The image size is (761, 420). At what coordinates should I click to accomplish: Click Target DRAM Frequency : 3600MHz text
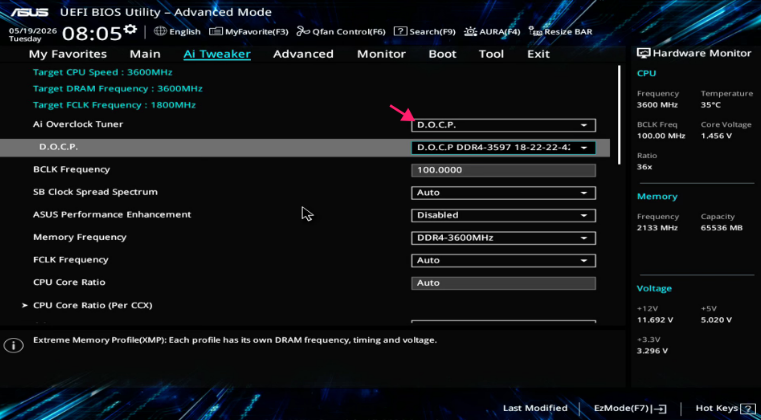(x=117, y=89)
